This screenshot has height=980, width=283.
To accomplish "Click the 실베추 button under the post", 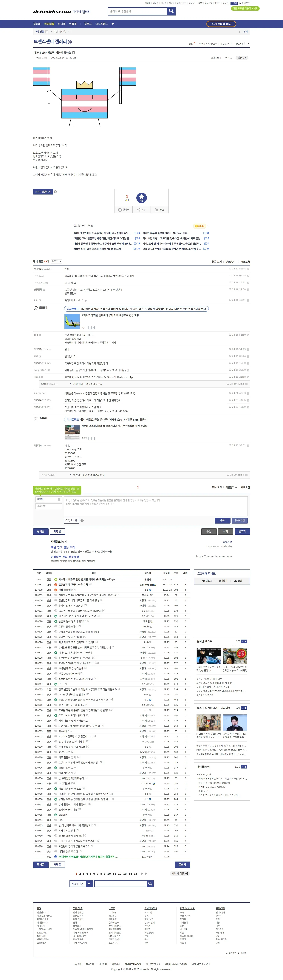I will (124, 210).
